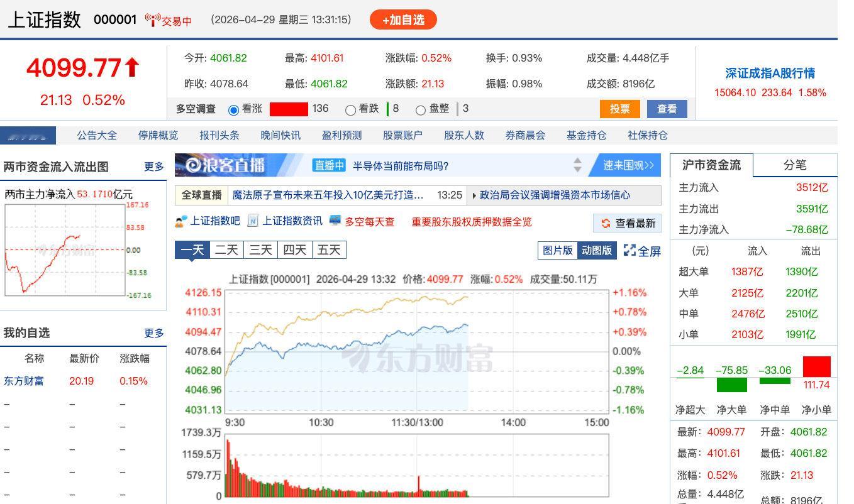Click 东方财富 in my watchlist
Screen dimensions: 854x504
pyautogui.click(x=24, y=381)
